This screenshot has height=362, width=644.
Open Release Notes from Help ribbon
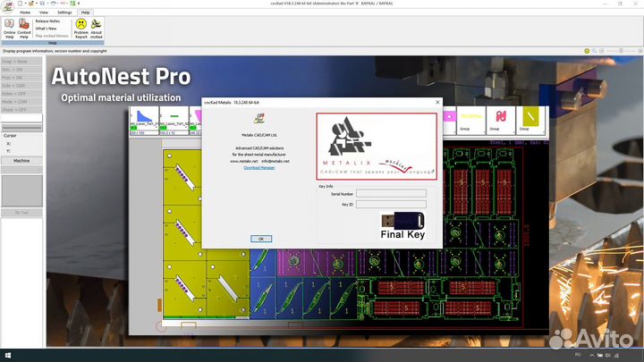point(47,21)
